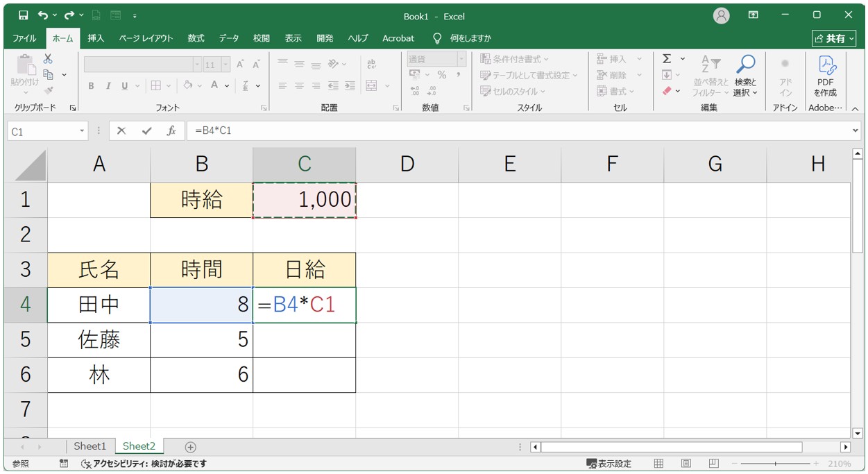Switch to Sheet1 tab

pyautogui.click(x=90, y=446)
